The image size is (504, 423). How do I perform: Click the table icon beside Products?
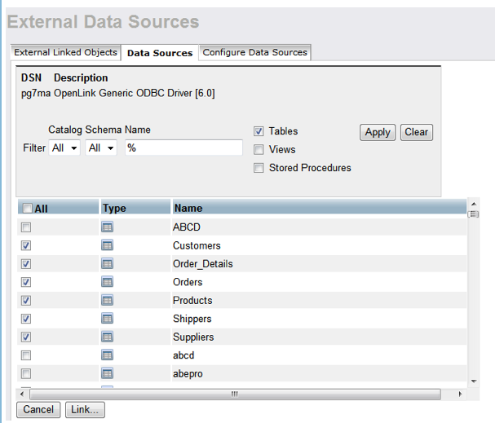107,300
